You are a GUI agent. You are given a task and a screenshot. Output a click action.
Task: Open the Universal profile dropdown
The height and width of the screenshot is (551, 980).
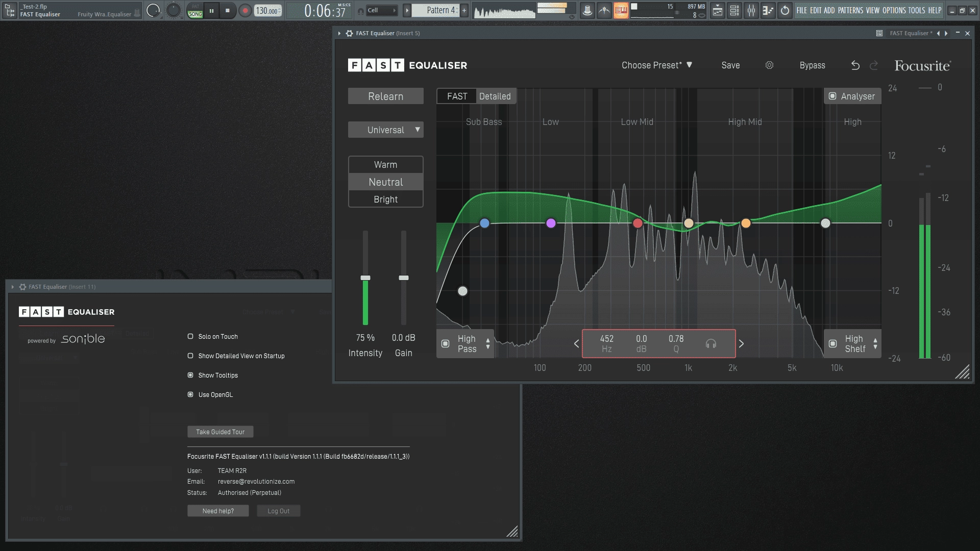pos(386,130)
